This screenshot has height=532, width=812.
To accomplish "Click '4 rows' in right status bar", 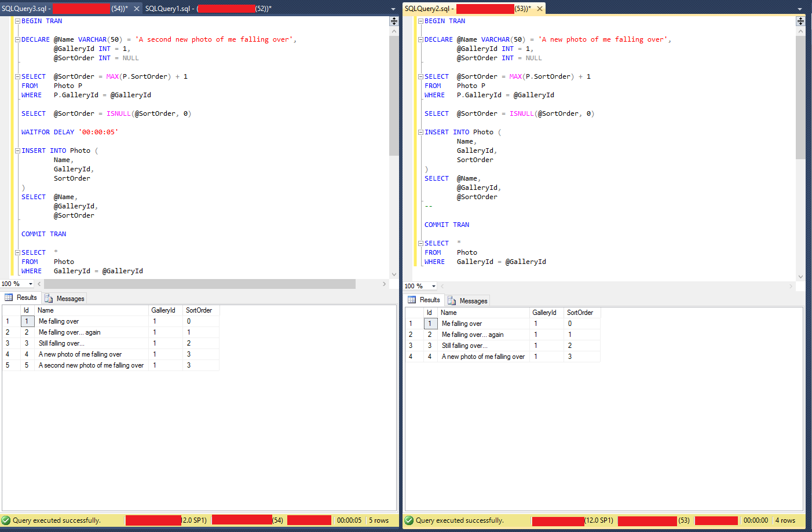I will tap(785, 520).
